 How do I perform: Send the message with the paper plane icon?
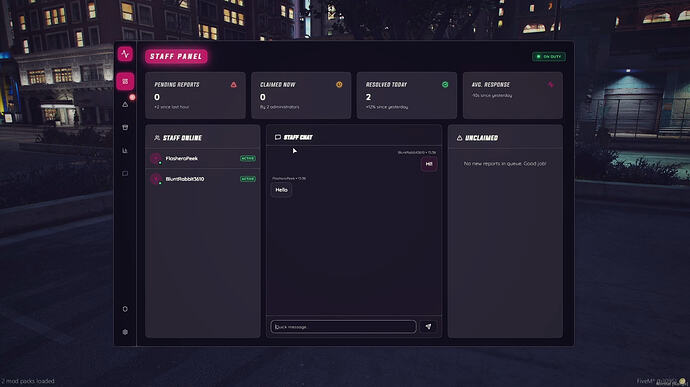coord(428,327)
